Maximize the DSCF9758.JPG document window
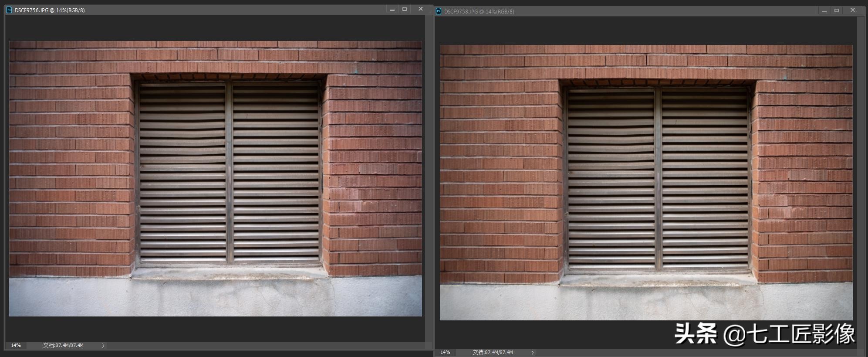This screenshot has width=868, height=357. pos(837,10)
